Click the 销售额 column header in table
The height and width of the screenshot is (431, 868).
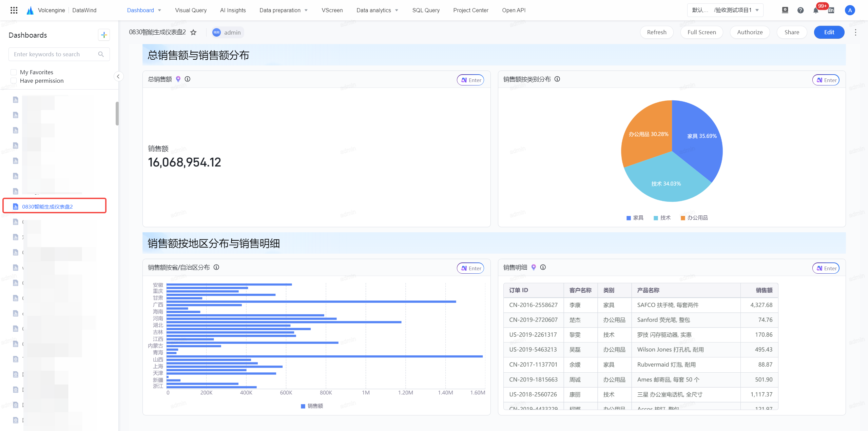tap(759, 290)
